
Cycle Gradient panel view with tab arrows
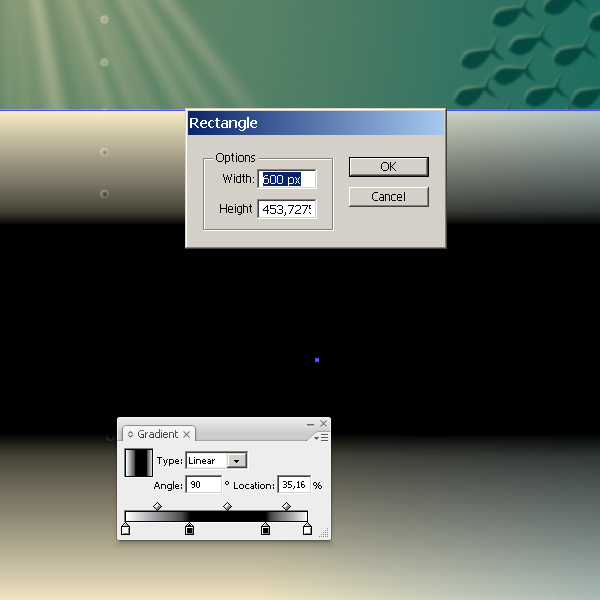[130, 434]
